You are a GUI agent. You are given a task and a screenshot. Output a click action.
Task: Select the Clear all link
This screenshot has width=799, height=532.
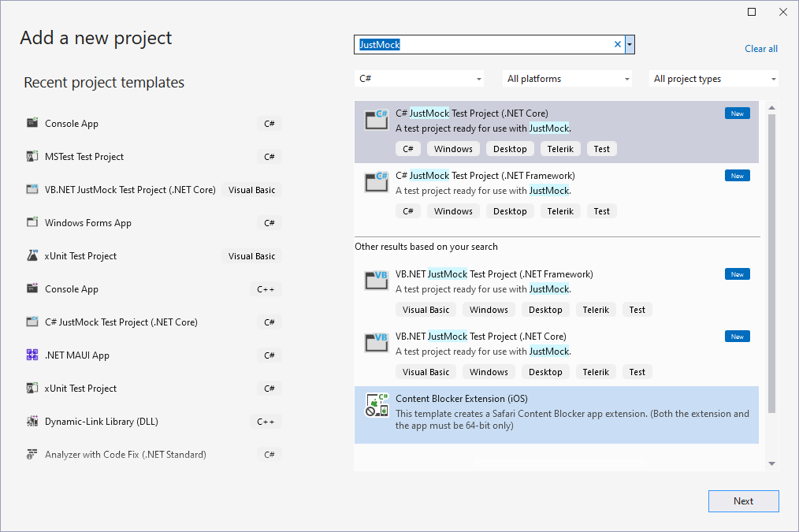[760, 48]
